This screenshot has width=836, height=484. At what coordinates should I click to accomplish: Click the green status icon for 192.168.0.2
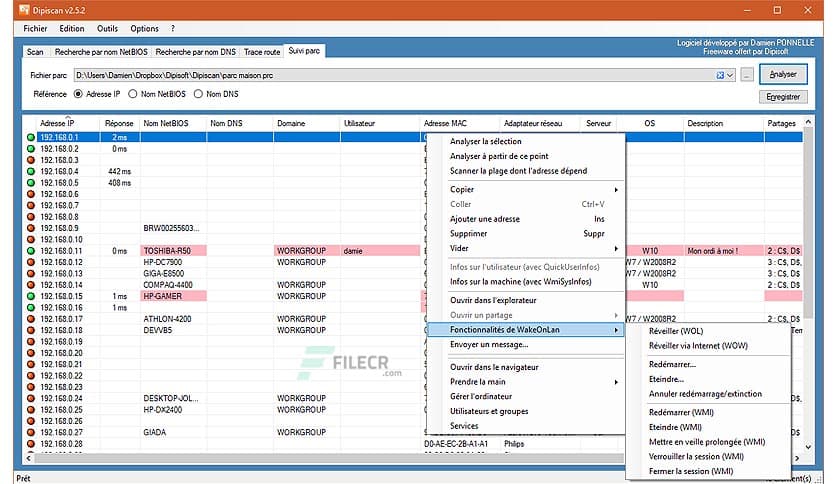pos(31,149)
